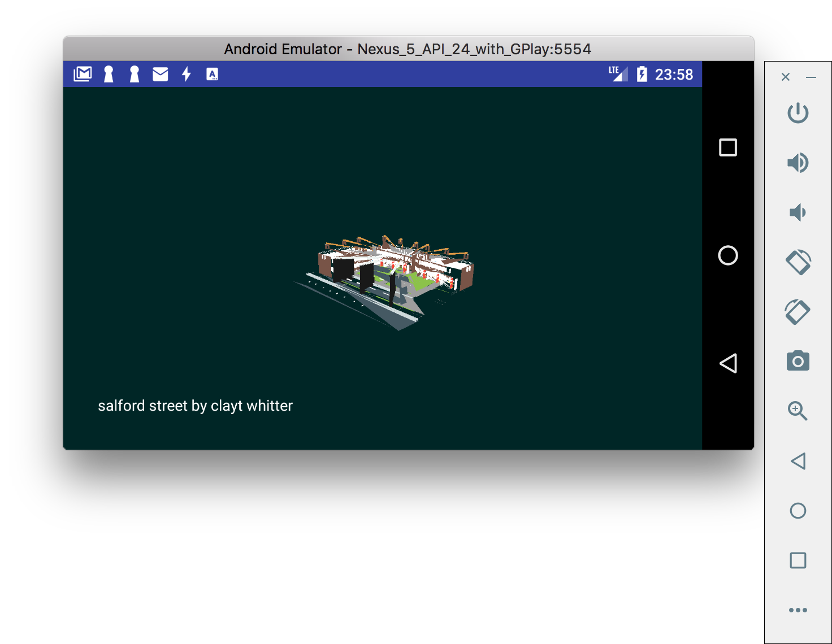Open the extended controls via three-dot menu
Image resolution: width=832 pixels, height=644 pixels.
click(798, 610)
